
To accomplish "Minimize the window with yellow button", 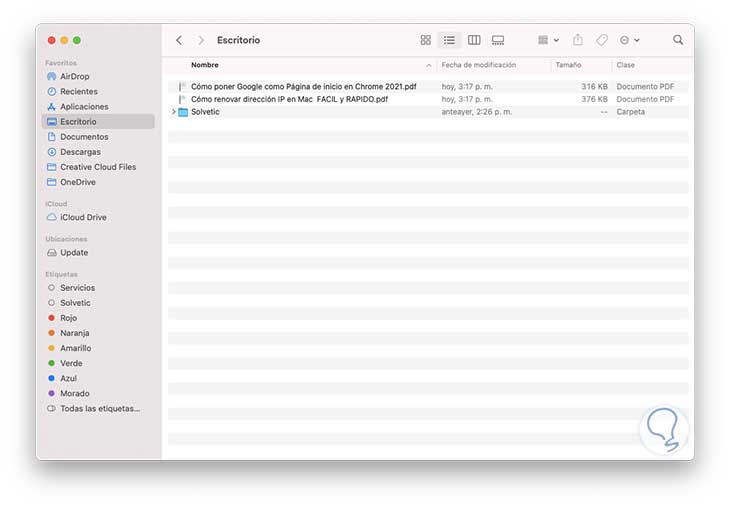I will 64,41.
